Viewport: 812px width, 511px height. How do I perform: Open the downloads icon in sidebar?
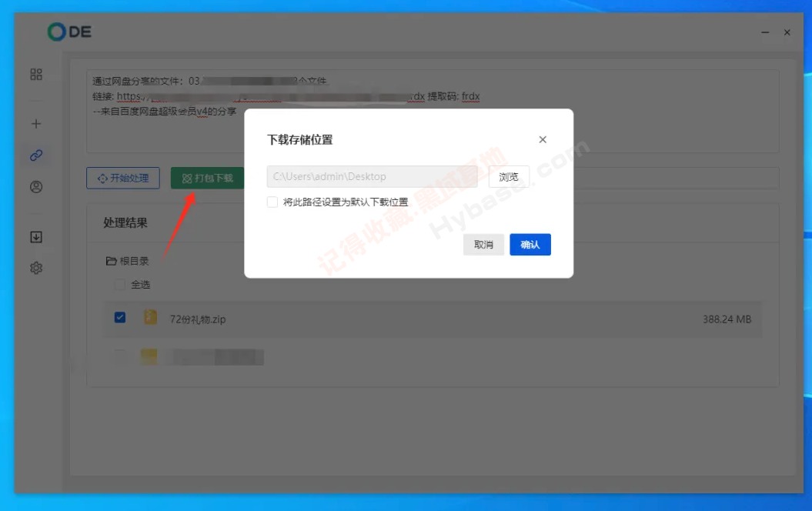point(36,237)
